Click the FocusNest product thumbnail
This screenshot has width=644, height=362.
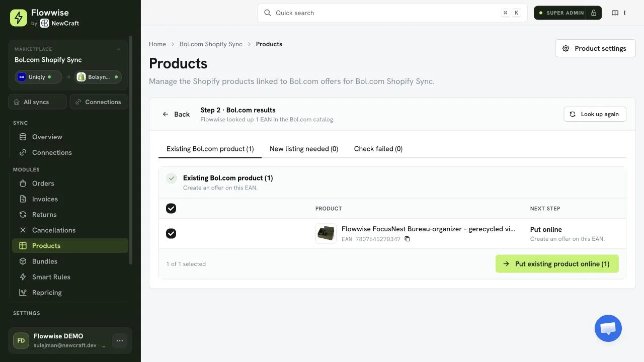(326, 233)
